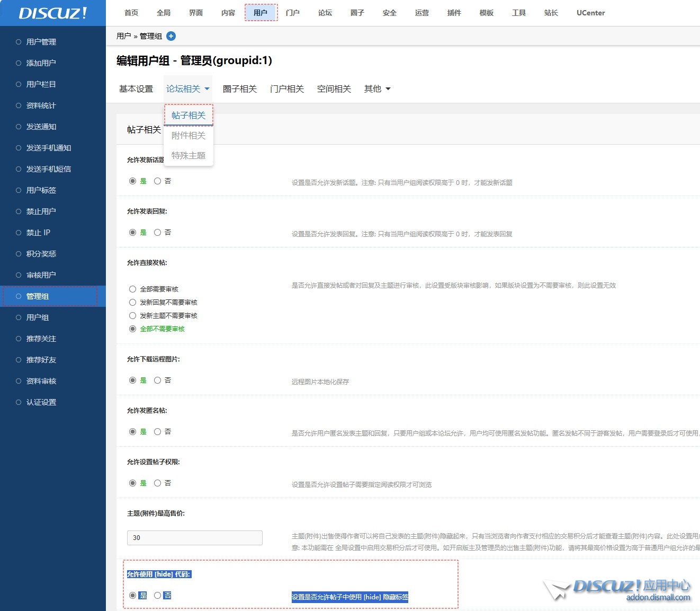Open the UCenter top navigation item

click(x=590, y=13)
